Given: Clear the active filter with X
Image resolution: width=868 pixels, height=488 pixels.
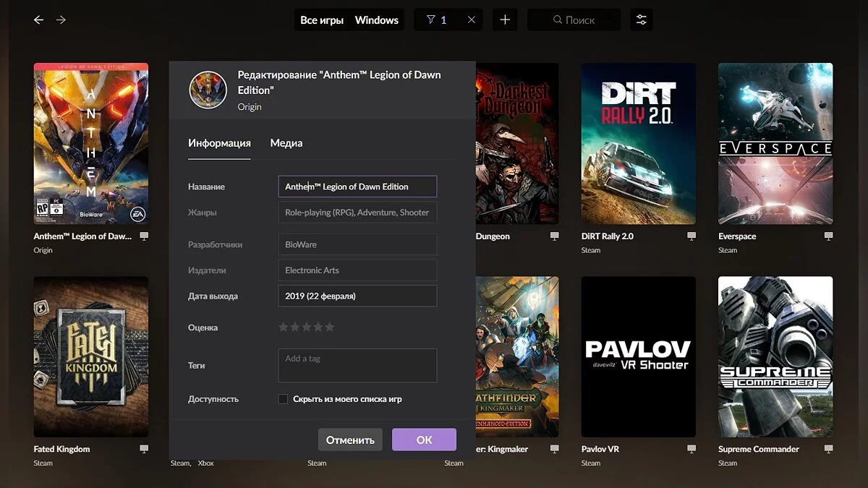Looking at the screenshot, I should point(472,20).
